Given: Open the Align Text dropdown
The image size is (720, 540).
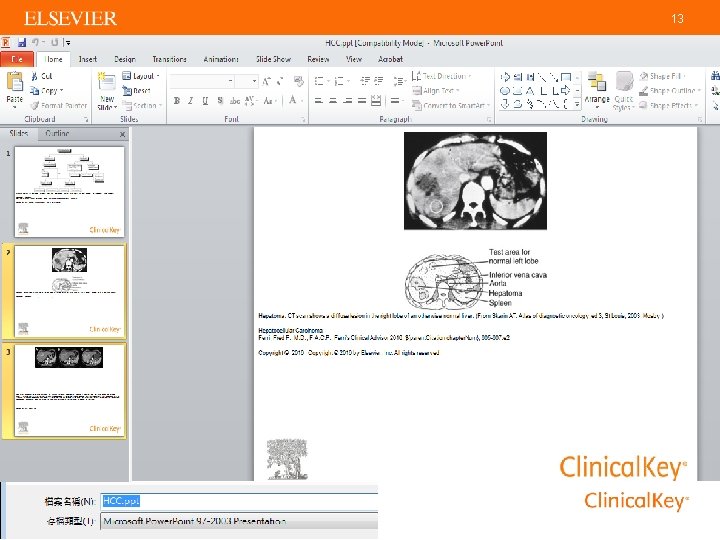Looking at the screenshot, I should [x=436, y=90].
